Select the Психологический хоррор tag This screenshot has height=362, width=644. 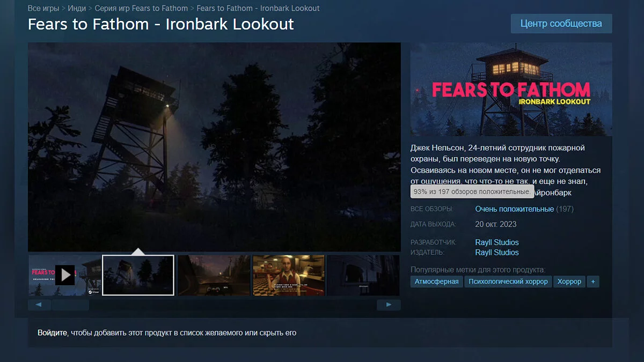(x=508, y=282)
